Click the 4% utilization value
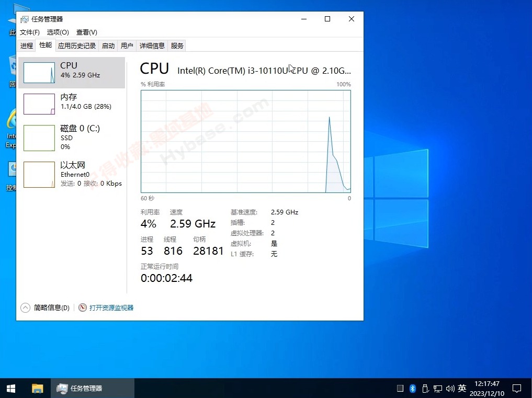The width and height of the screenshot is (532, 398). (148, 224)
